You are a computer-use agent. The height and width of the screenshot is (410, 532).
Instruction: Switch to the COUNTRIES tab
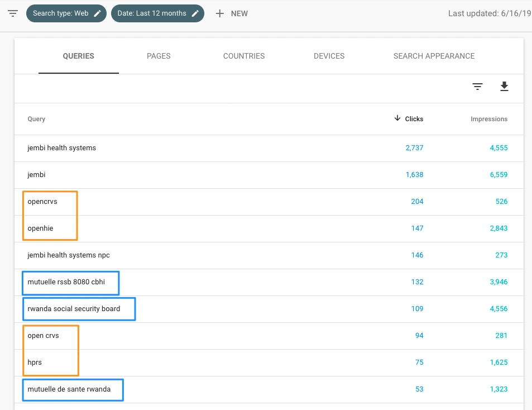click(244, 56)
